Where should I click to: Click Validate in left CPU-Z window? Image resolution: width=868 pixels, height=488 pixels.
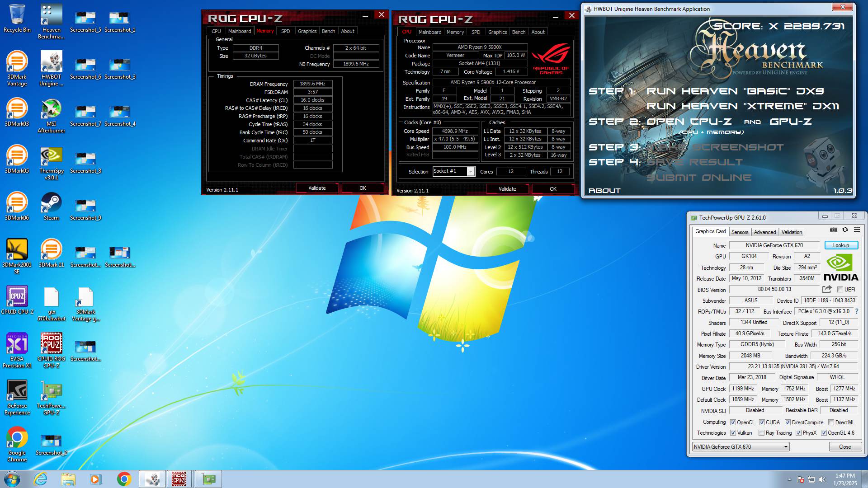click(317, 188)
